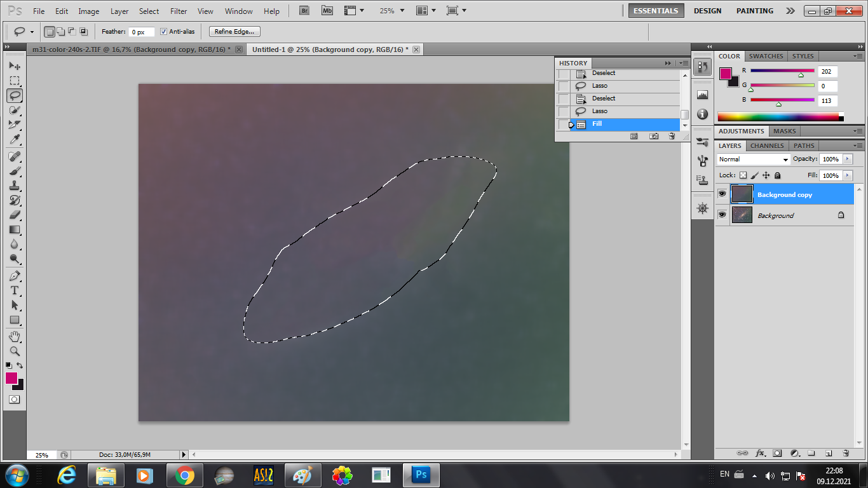Click the foreground color swatch in Color panel
868x488 pixels.
725,74
